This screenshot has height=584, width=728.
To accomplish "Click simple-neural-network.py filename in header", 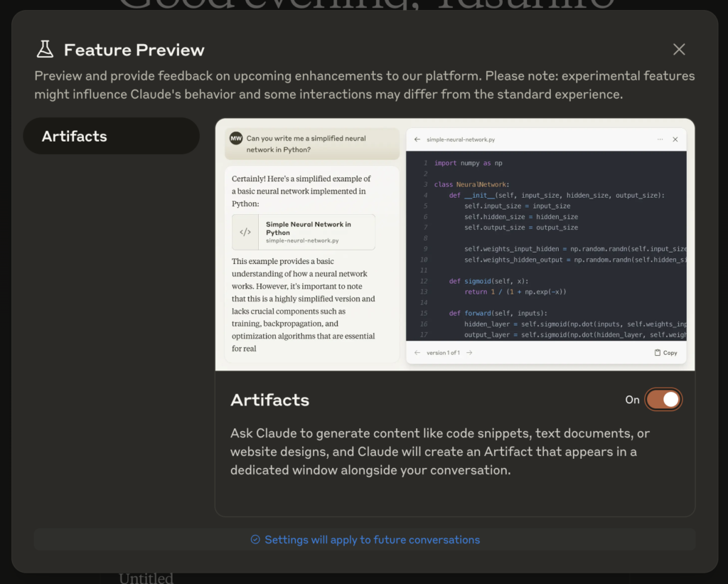I will click(x=461, y=139).
